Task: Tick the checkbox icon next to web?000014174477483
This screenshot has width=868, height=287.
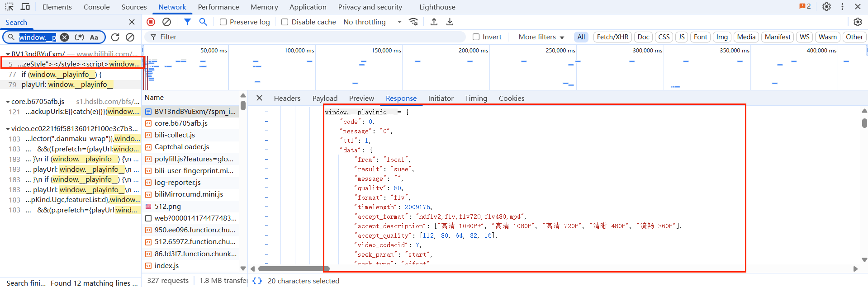Action: tap(148, 218)
